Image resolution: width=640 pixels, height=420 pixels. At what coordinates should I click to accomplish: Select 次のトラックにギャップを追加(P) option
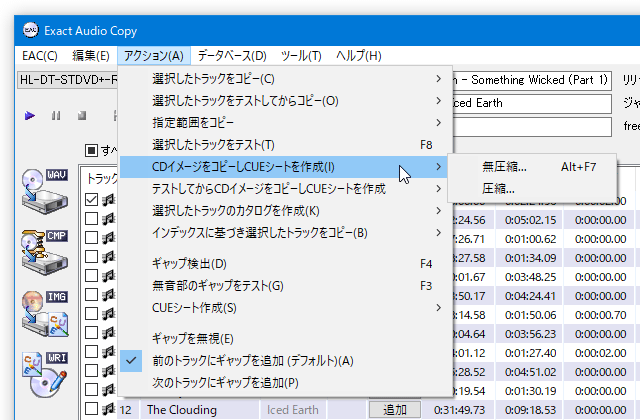pyautogui.click(x=286, y=383)
